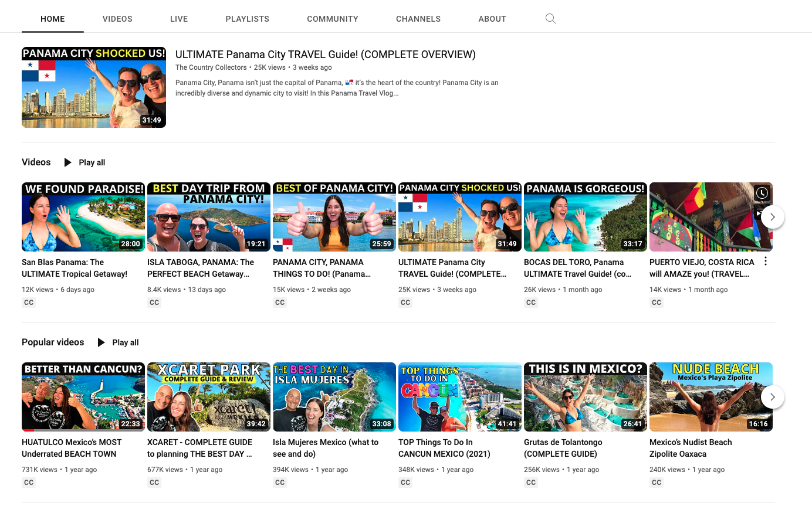This screenshot has width=812, height=506.
Task: Open TOP Things To Do In CANCUN title
Action: (x=444, y=448)
